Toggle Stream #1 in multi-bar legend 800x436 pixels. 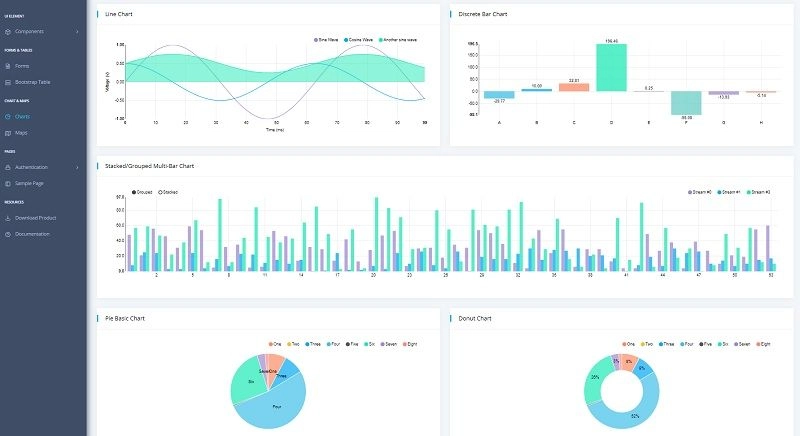pyautogui.click(x=729, y=192)
